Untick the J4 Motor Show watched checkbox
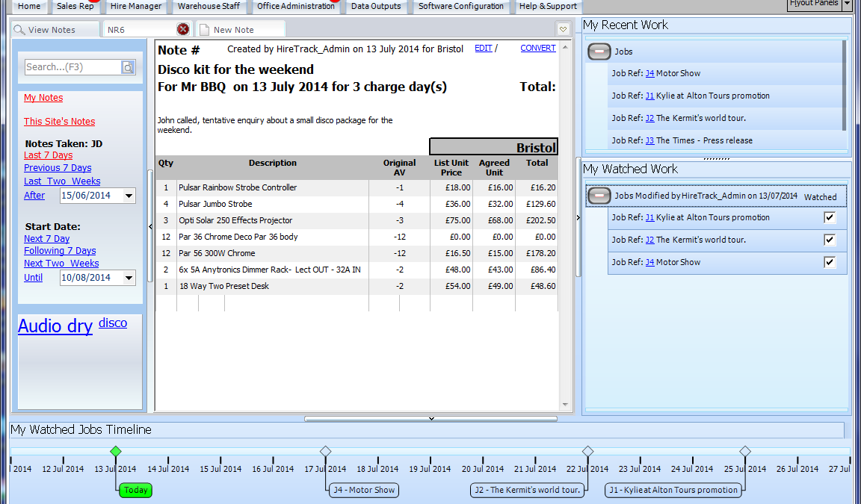This screenshot has width=861, height=504. 830,262
